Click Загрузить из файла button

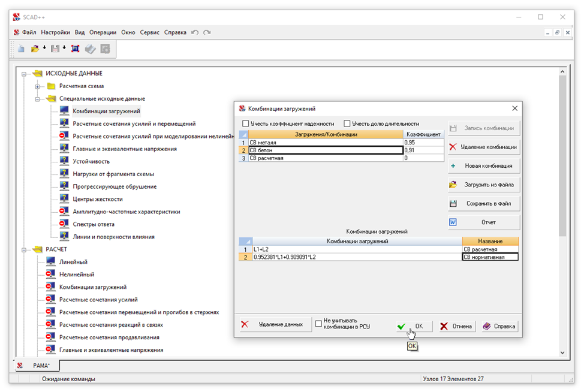(x=484, y=185)
